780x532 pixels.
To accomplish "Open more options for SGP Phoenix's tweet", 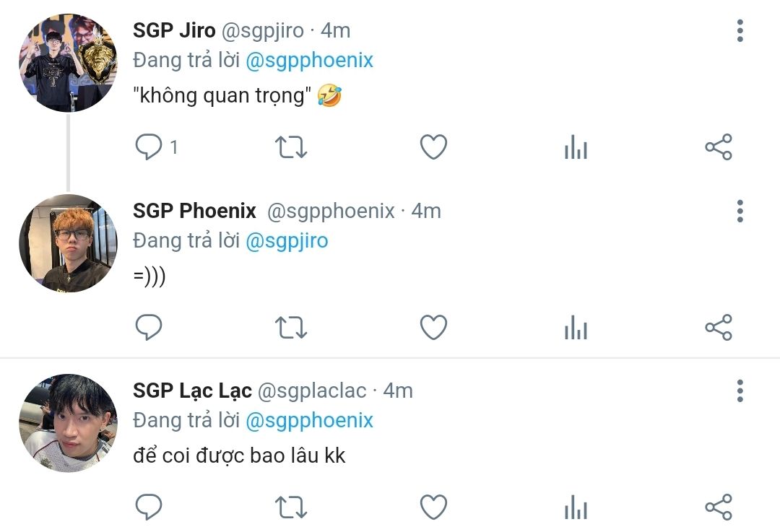I will (740, 212).
